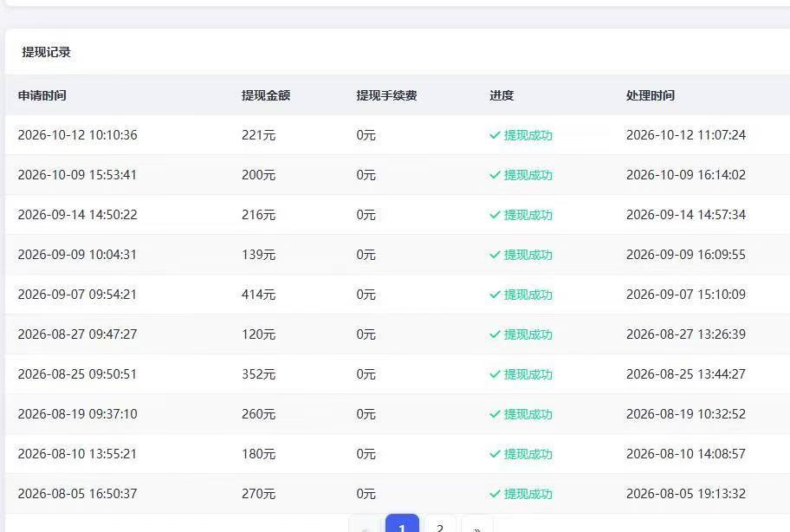This screenshot has width=790, height=532.
Task: Select the 提现记录 panel title
Action: (x=47, y=52)
